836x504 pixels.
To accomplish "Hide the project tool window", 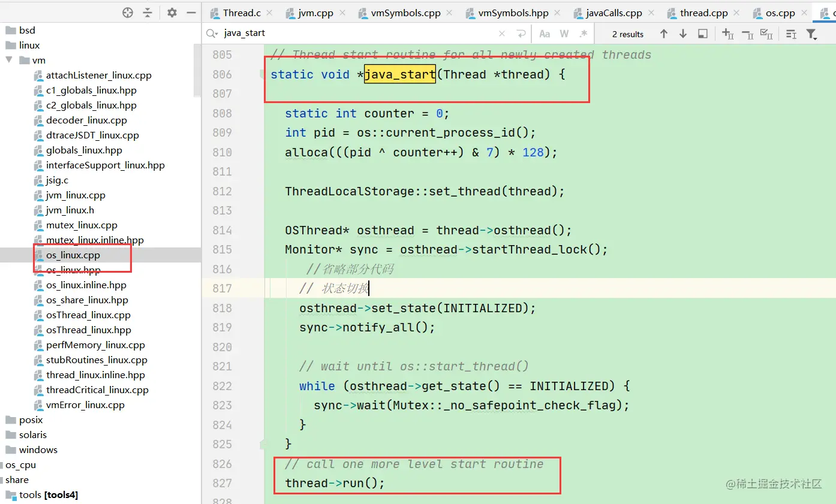I will (x=191, y=13).
